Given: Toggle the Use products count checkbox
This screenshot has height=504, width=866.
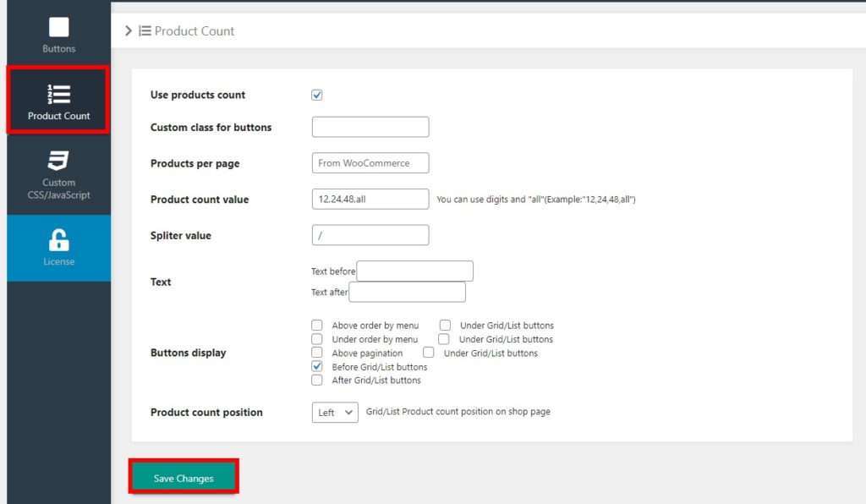Looking at the screenshot, I should point(317,95).
